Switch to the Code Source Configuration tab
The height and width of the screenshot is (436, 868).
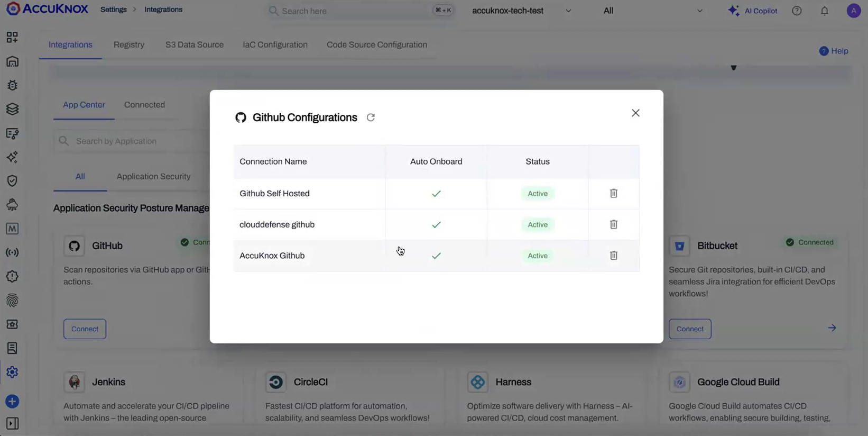click(x=377, y=45)
